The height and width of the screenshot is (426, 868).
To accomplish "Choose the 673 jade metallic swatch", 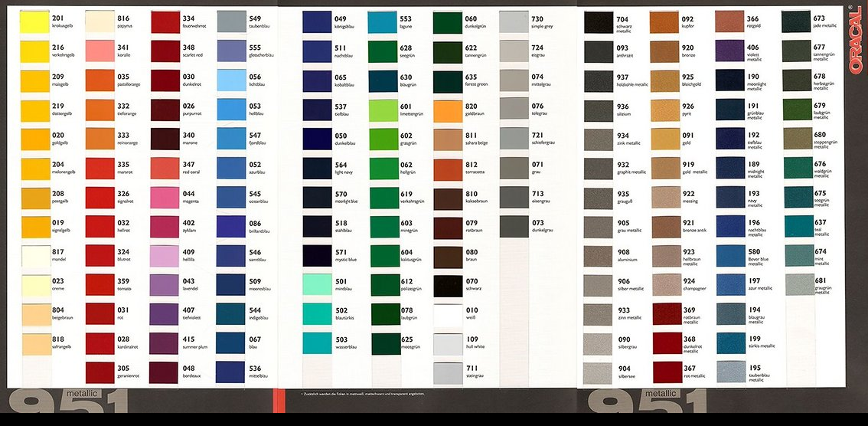I will coord(796,21).
